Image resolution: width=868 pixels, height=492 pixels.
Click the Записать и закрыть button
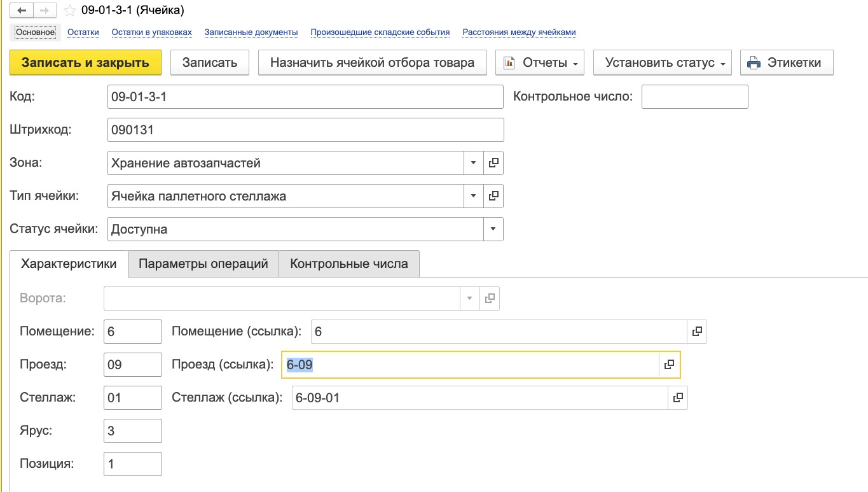pyautogui.click(x=85, y=62)
